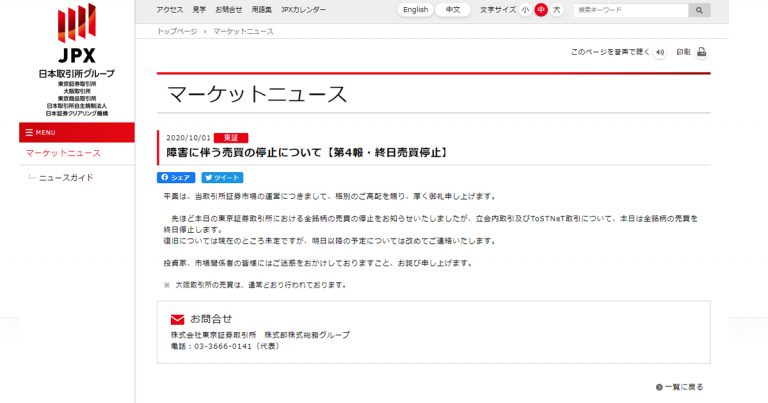Go to トップページ breadcrumb link
This screenshot has width=768, height=403.
176,32
